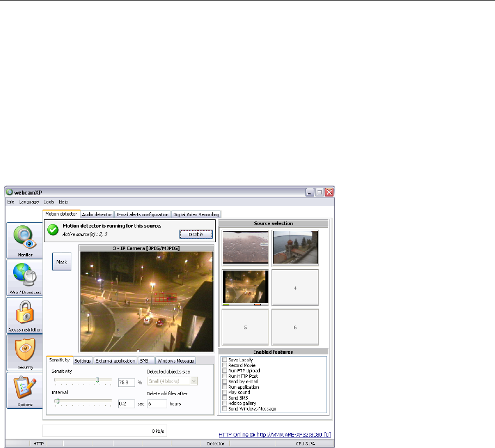Click the '3 - IP Camera [JPEG/MJPEG]' title
495x448 pixels.
146,248
